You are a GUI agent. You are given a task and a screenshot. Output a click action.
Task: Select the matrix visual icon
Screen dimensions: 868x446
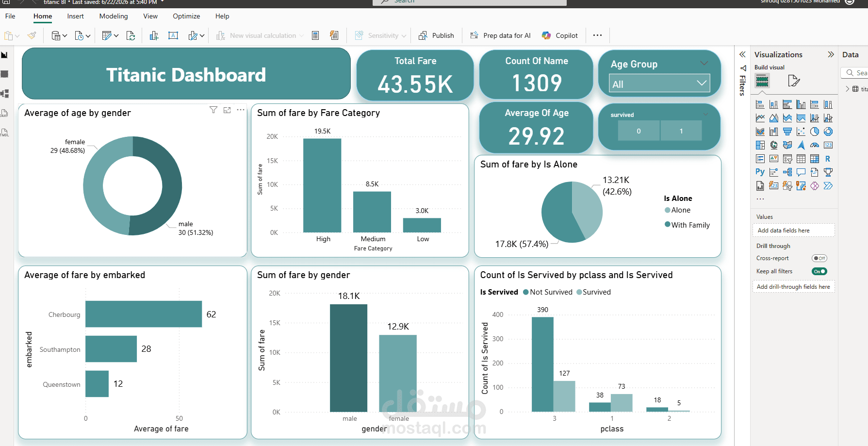[815, 159]
